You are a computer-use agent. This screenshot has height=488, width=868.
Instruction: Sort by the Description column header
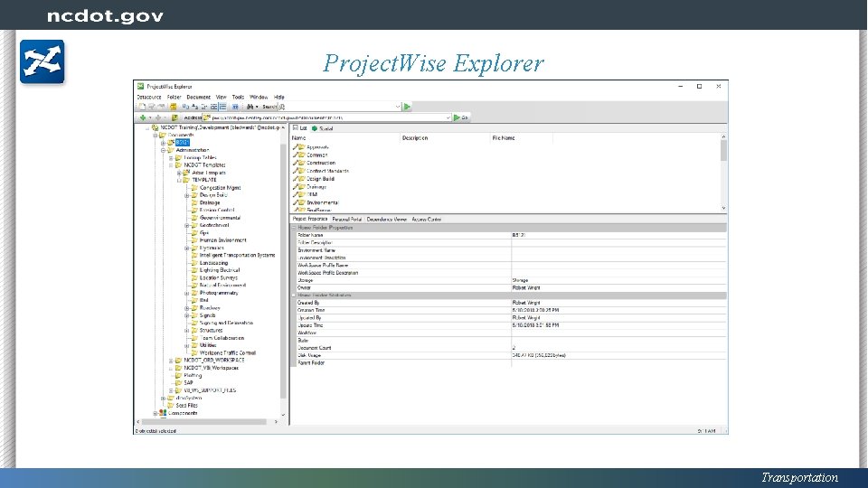pyautogui.click(x=445, y=137)
